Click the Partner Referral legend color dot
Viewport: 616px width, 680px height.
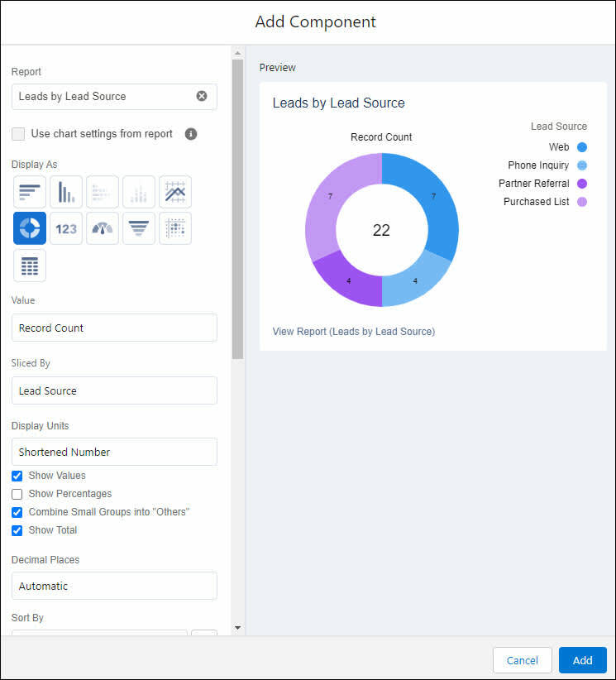pos(582,184)
